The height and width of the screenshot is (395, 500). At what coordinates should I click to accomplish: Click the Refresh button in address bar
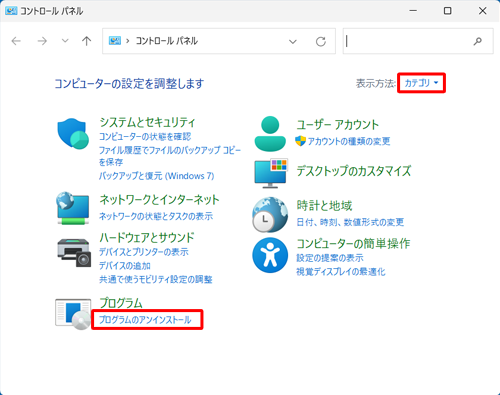(x=321, y=42)
